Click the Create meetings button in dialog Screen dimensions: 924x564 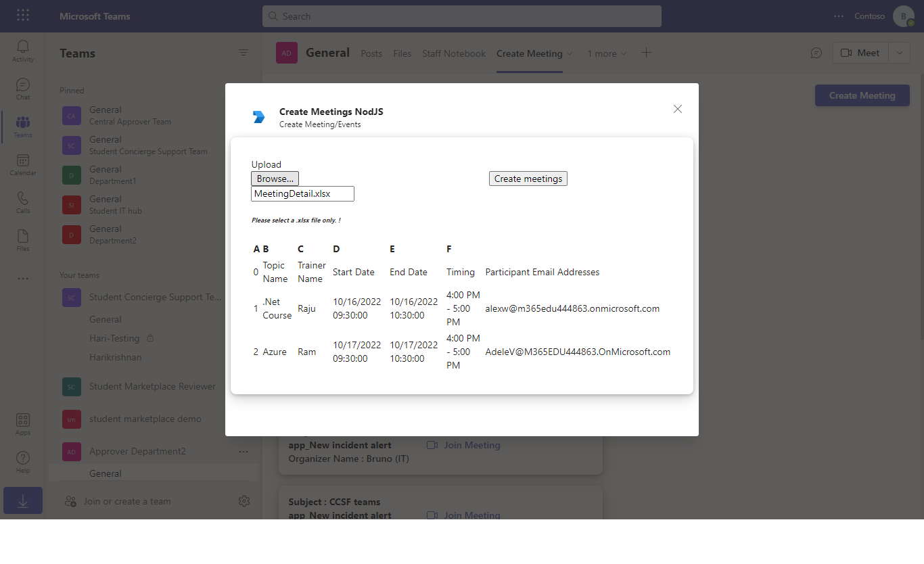pyautogui.click(x=528, y=179)
